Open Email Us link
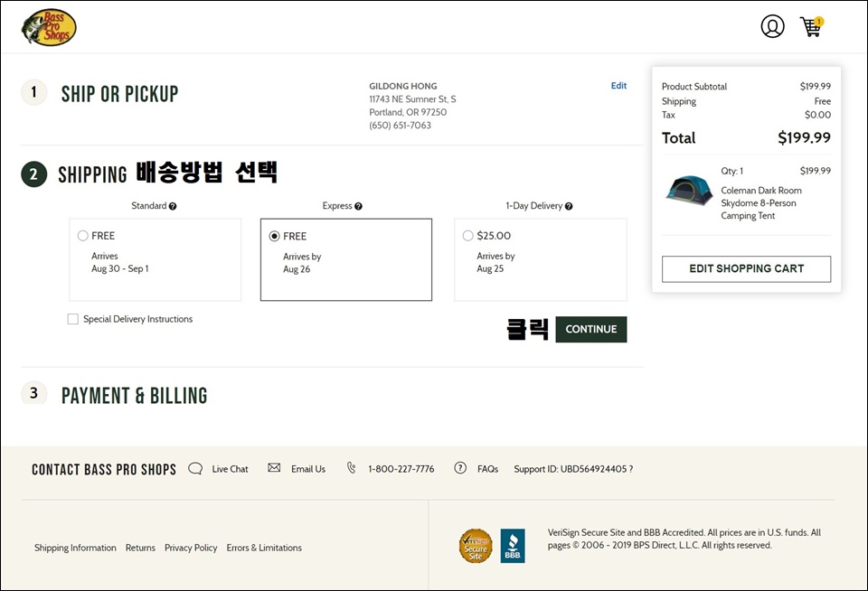Image resolution: width=868 pixels, height=591 pixels. [308, 469]
